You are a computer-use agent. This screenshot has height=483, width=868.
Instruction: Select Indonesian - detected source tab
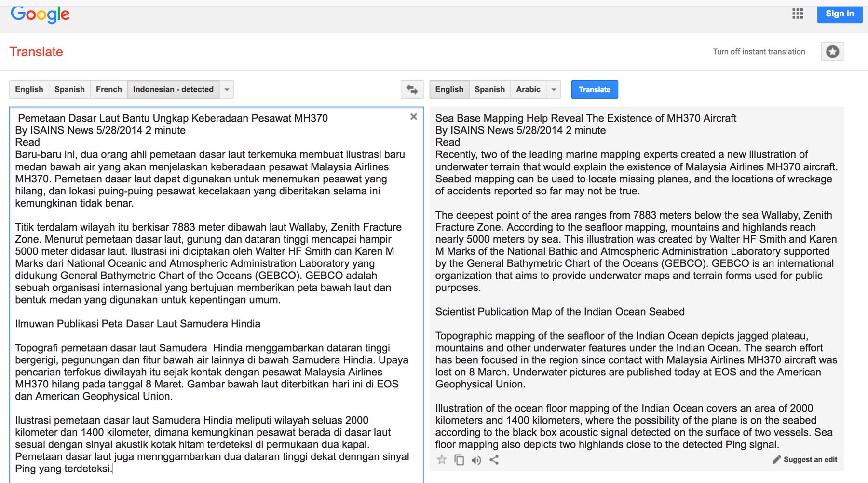(x=173, y=89)
